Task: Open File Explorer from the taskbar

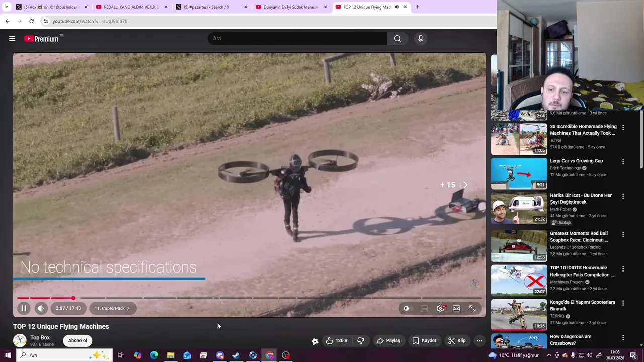Action: tap(171, 355)
